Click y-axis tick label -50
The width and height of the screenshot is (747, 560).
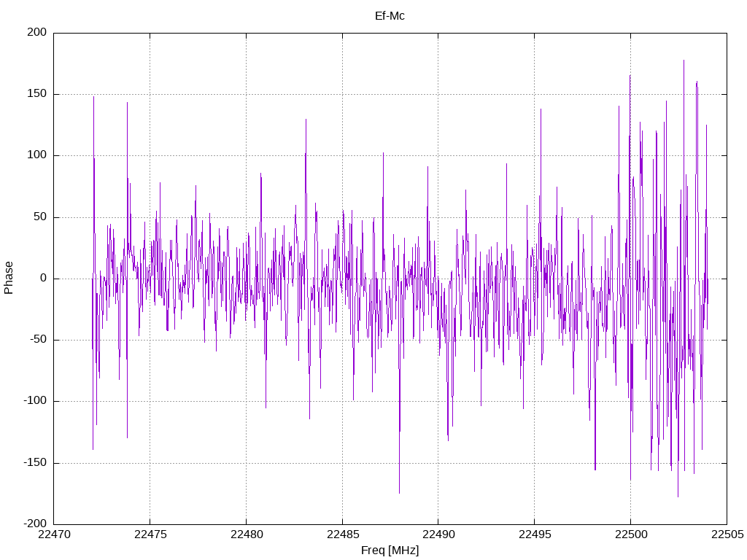point(39,340)
